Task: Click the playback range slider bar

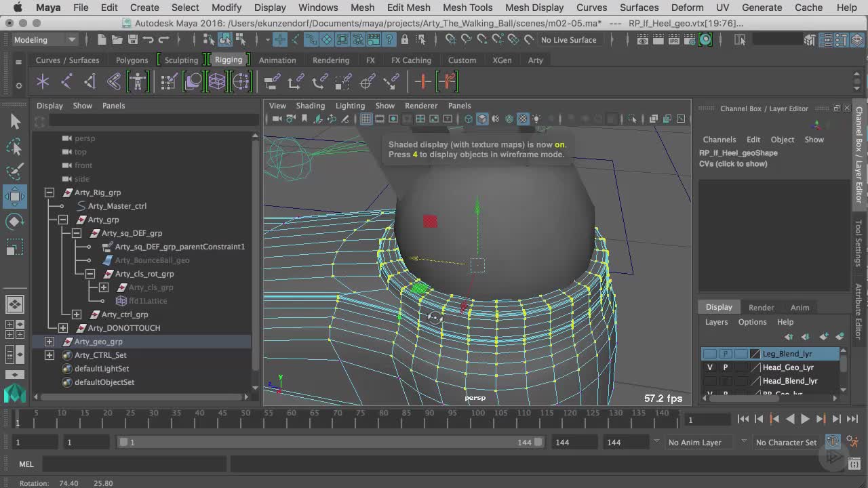Action: pyautogui.click(x=330, y=442)
